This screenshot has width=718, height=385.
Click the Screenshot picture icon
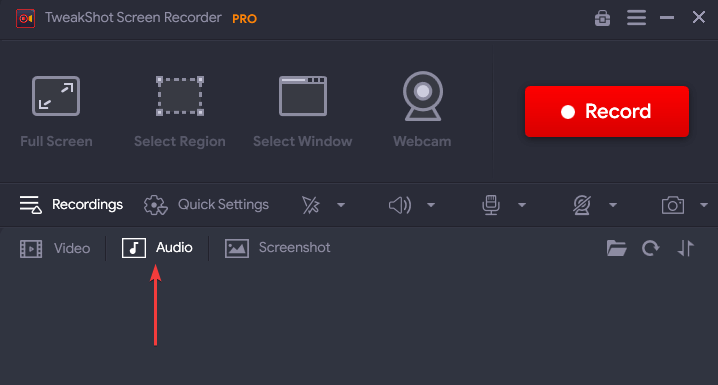237,249
